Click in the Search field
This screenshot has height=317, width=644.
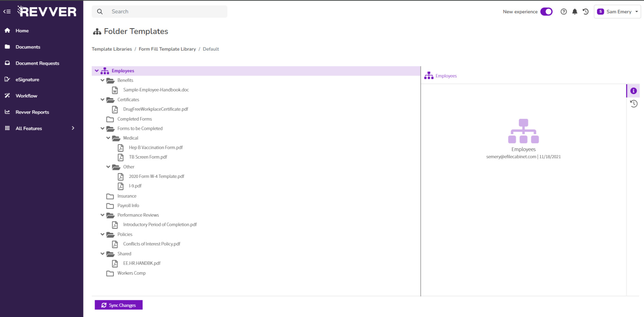coord(160,12)
